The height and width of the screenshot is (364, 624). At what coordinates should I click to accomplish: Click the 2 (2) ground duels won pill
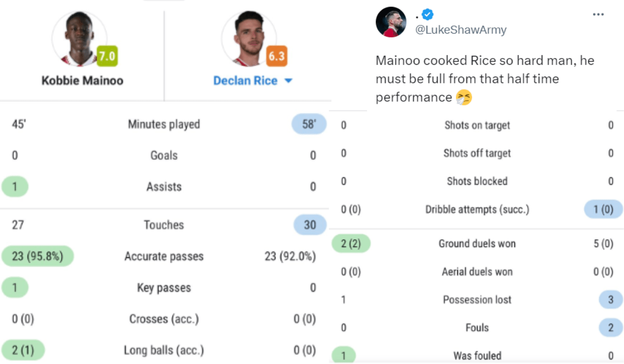tap(351, 244)
